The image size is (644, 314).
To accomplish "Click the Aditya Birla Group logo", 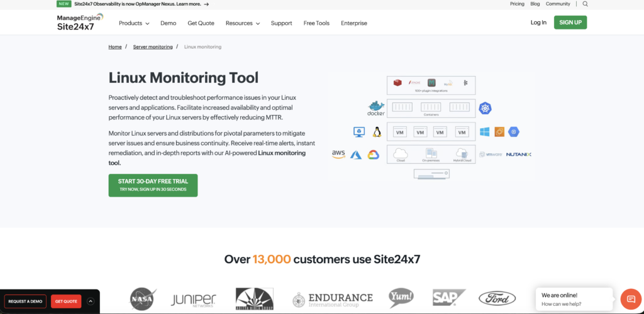I will pyautogui.click(x=254, y=298).
